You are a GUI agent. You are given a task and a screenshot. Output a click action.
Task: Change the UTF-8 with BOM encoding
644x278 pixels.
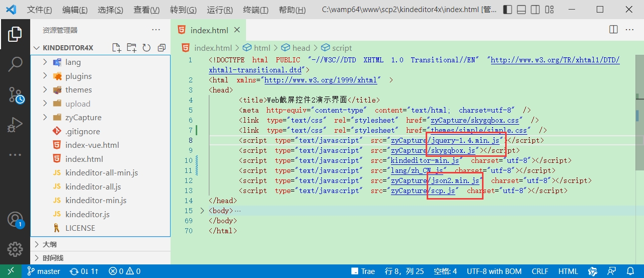tap(494, 271)
